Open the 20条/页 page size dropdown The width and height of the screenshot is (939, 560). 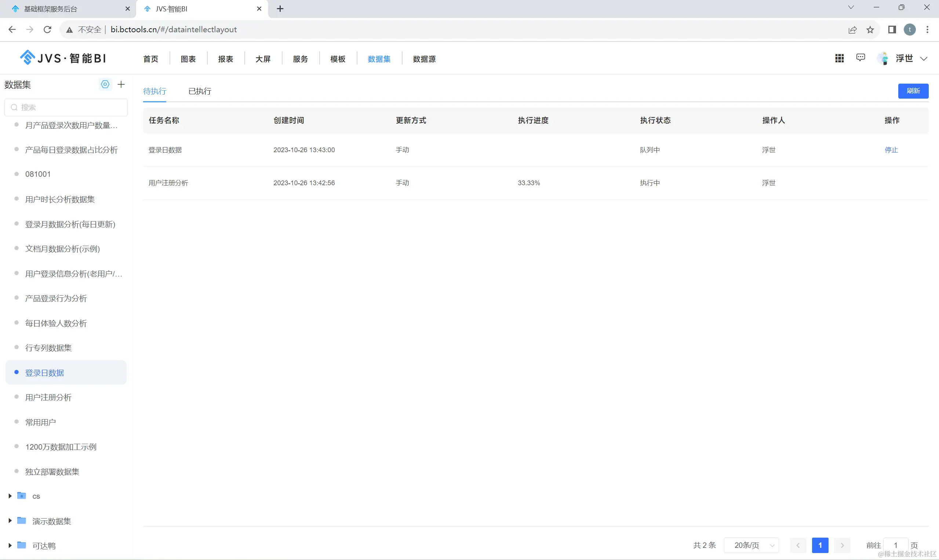coord(751,545)
